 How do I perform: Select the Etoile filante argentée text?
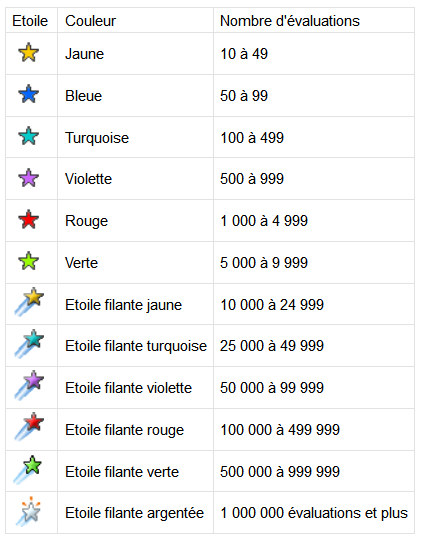pyautogui.click(x=134, y=513)
